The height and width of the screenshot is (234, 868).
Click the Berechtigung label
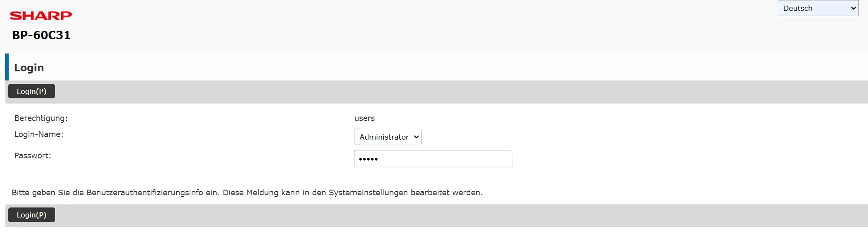coord(41,118)
